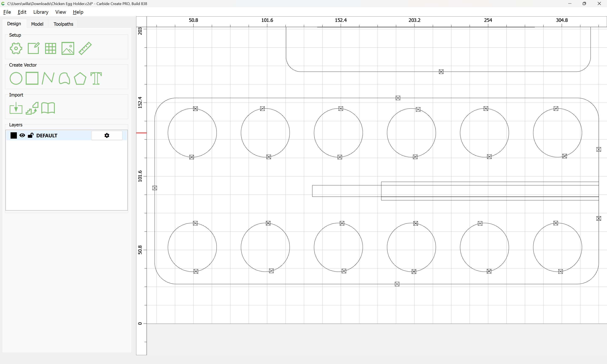The width and height of the screenshot is (607, 364).
Task: Toggle lock on DEFAULT layer
Action: [x=30, y=135]
